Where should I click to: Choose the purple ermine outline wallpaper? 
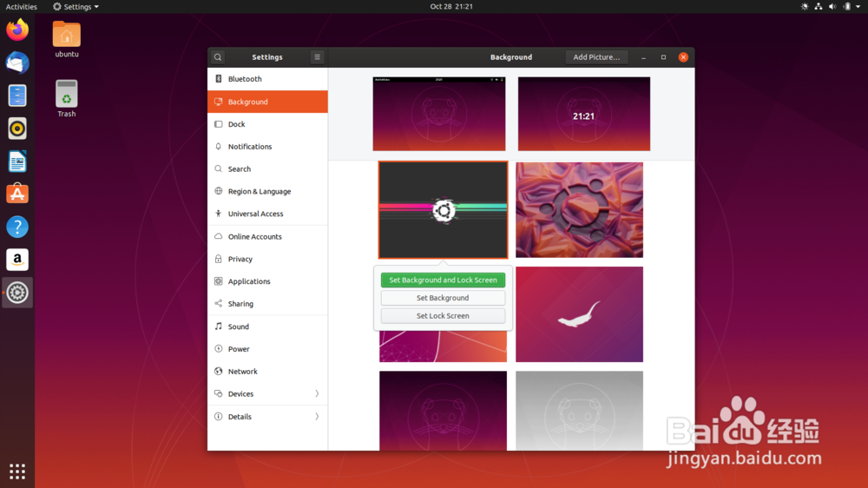(443, 411)
